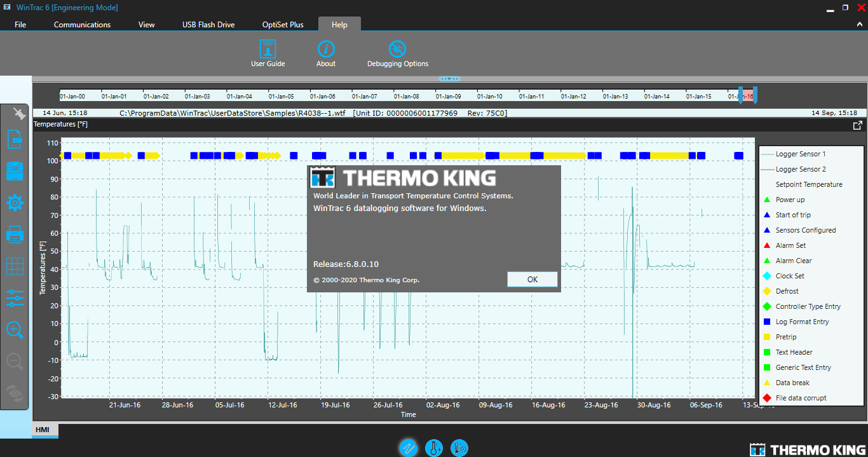This screenshot has width=868, height=457.
Task: Click the Generic Text Entry legend item
Action: tap(803, 367)
